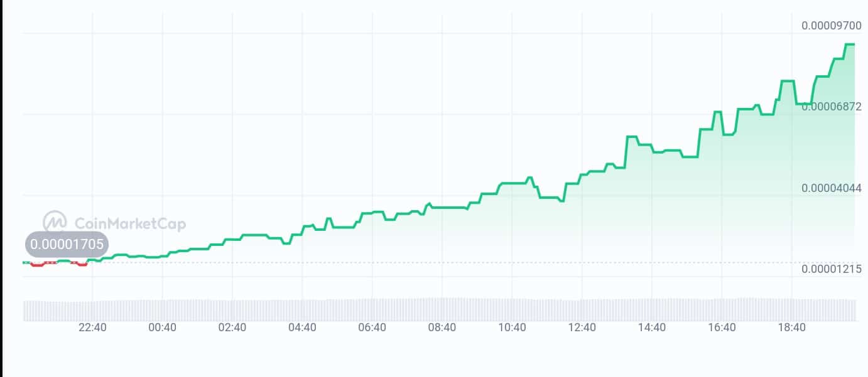This screenshot has height=377, width=868.
Task: Click the red dip segment of price line
Action: [37, 265]
